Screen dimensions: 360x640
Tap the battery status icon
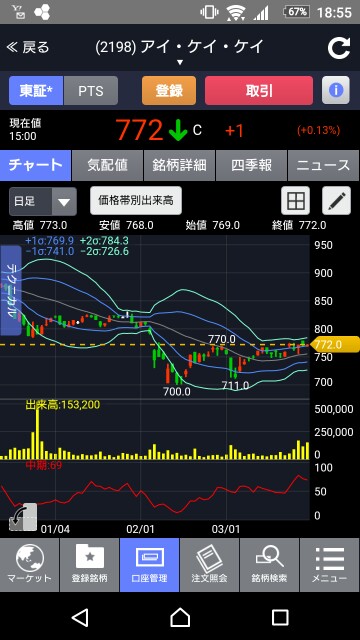(x=296, y=12)
